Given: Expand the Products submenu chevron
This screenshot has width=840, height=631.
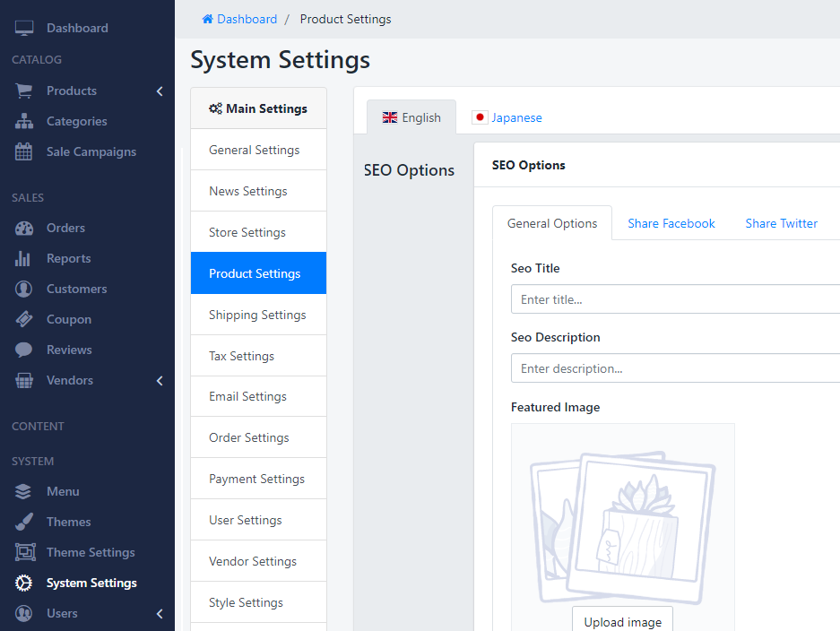Looking at the screenshot, I should [x=160, y=91].
